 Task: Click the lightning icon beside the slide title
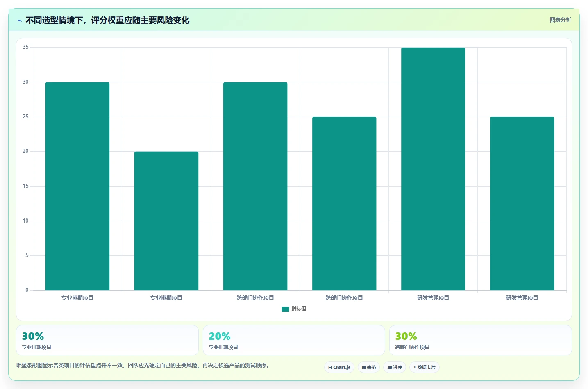click(19, 20)
